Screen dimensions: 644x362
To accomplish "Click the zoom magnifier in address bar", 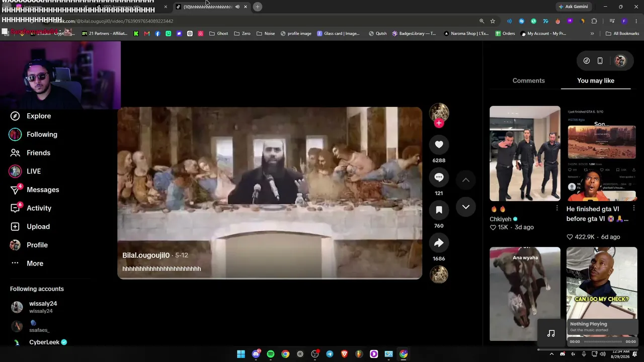I will [x=481, y=21].
